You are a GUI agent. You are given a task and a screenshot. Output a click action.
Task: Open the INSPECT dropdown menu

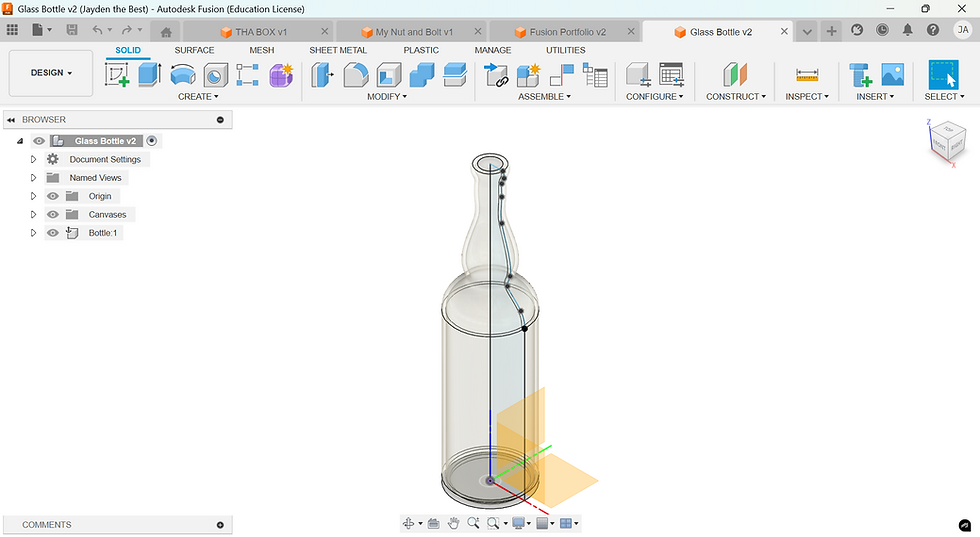point(807,96)
